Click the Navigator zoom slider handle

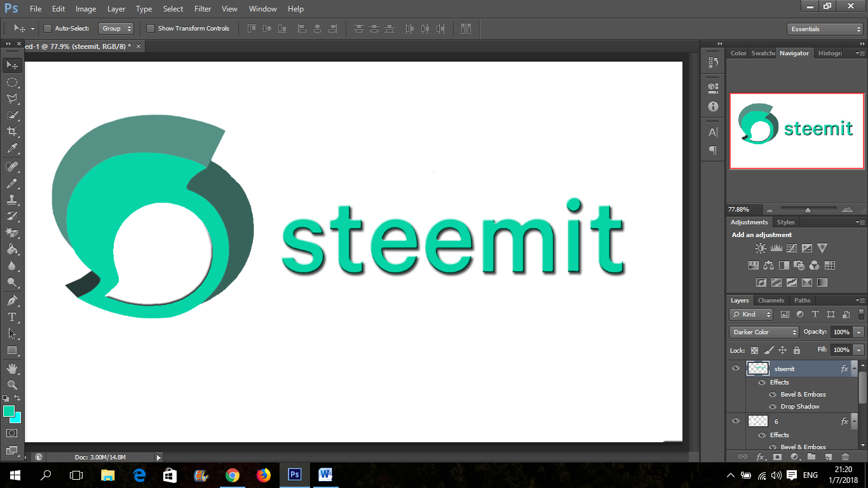click(x=808, y=210)
